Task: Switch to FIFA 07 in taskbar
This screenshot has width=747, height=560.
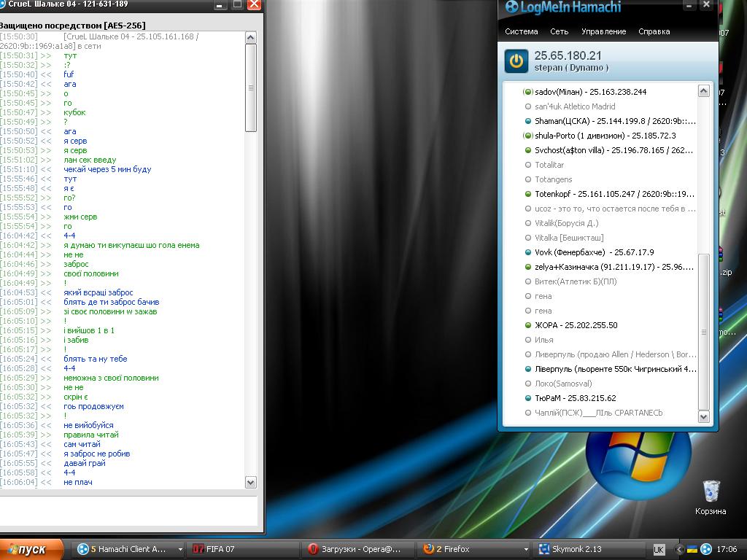Action: tap(243, 549)
